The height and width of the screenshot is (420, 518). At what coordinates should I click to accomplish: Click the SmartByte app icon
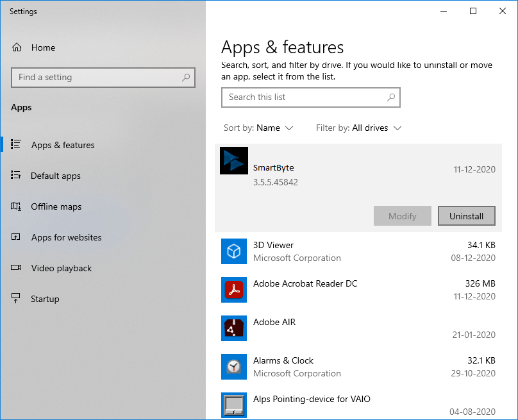(233, 160)
